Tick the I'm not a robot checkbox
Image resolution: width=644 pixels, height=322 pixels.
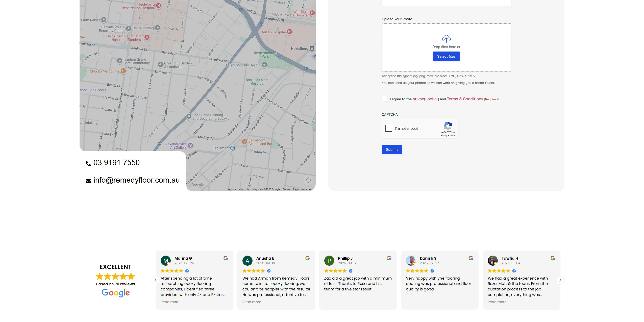tap(389, 128)
